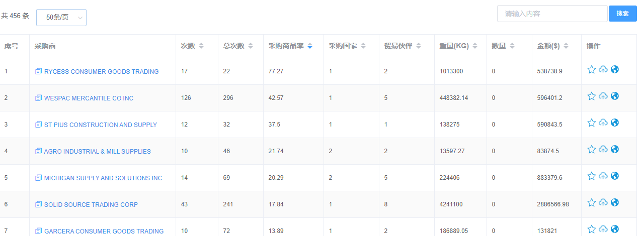Image resolution: width=644 pixels, height=236 pixels.
Task: Cloud download for MICHIGAN SUPPLY AND SOLUTIONS
Action: coord(603,176)
